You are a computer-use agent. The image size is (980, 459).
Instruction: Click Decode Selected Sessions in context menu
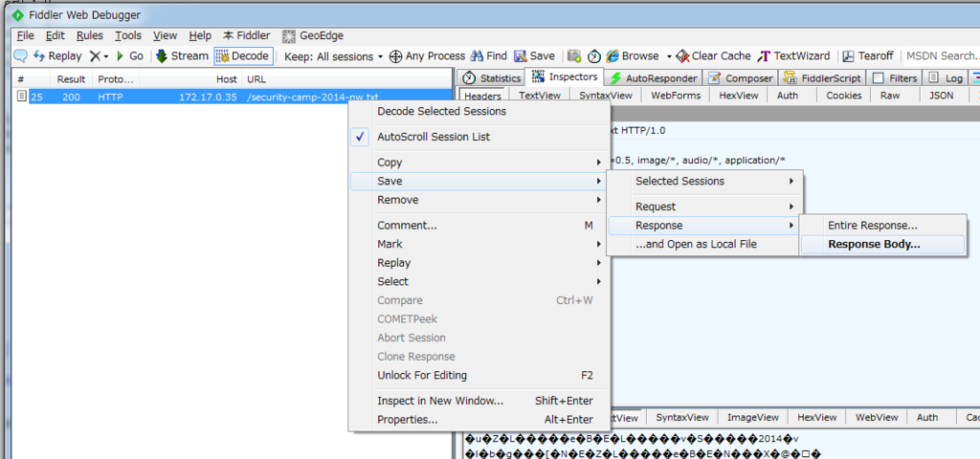click(479, 111)
